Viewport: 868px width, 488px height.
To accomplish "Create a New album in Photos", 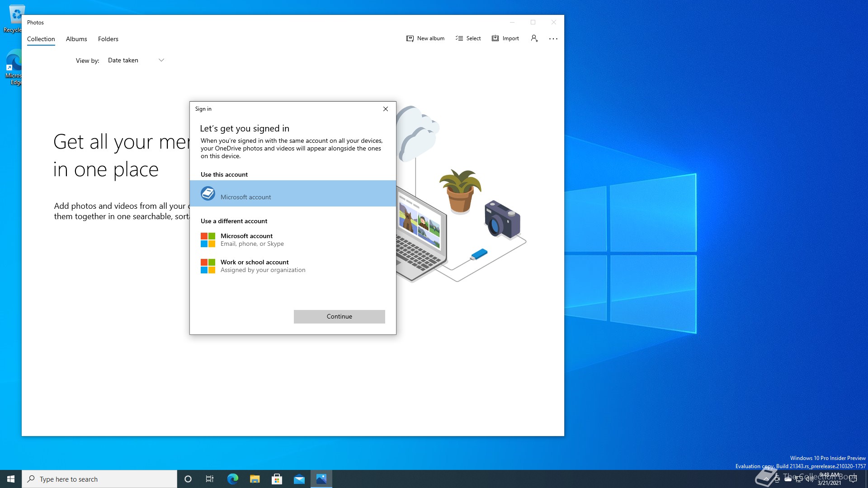I will (x=425, y=38).
